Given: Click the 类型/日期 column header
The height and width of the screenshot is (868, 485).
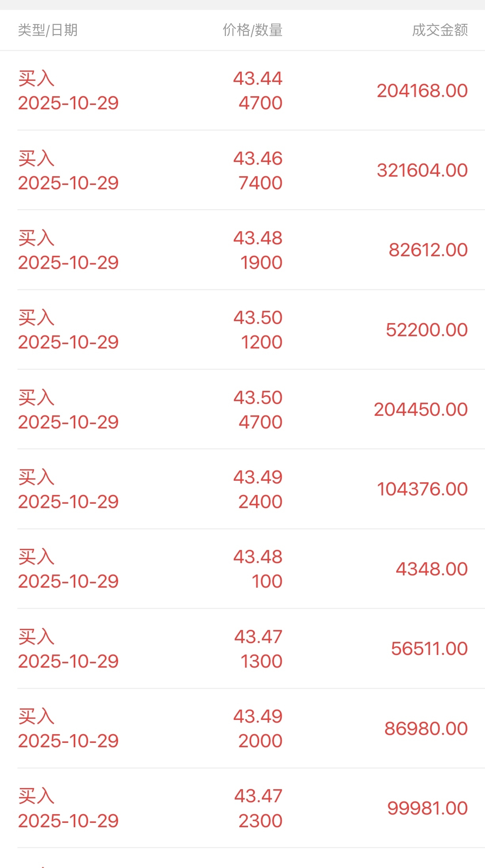Looking at the screenshot, I should 48,30.
